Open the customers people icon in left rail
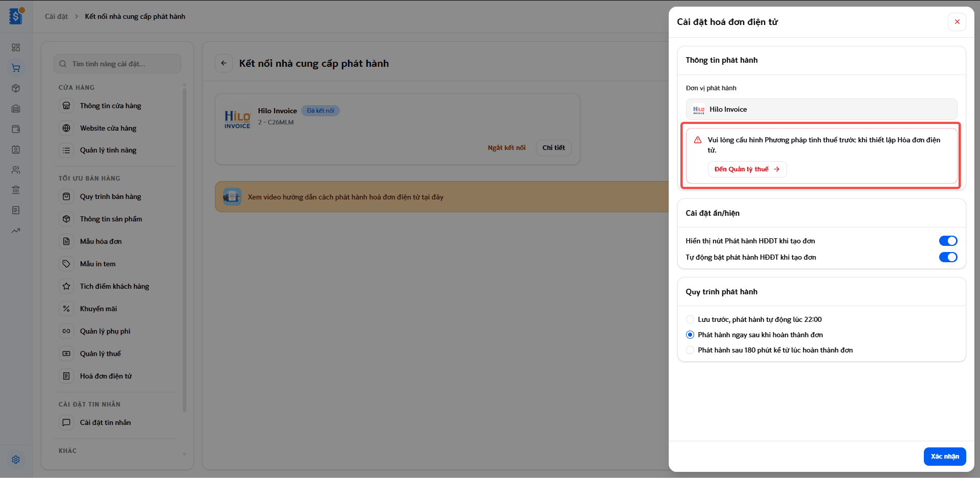The height and width of the screenshot is (478, 980). click(x=16, y=170)
